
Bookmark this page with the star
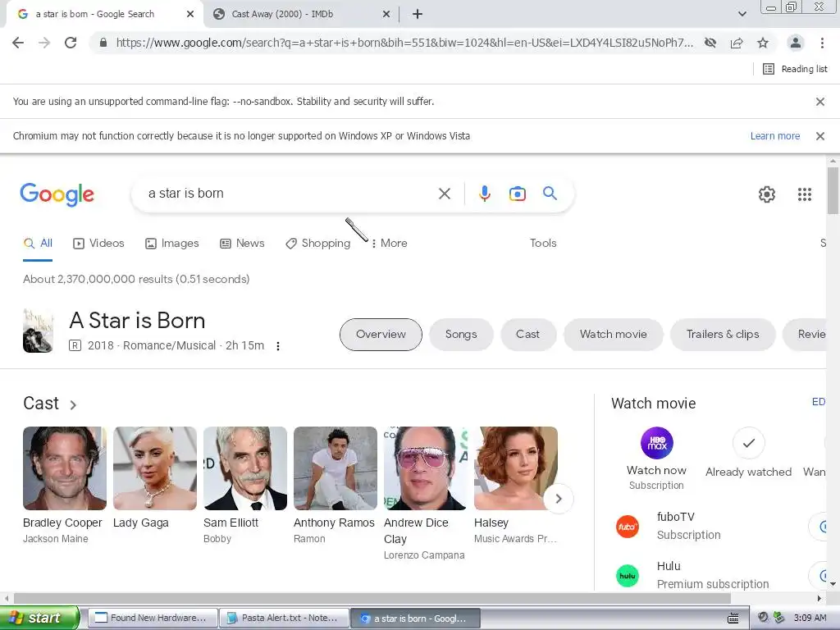click(x=763, y=43)
